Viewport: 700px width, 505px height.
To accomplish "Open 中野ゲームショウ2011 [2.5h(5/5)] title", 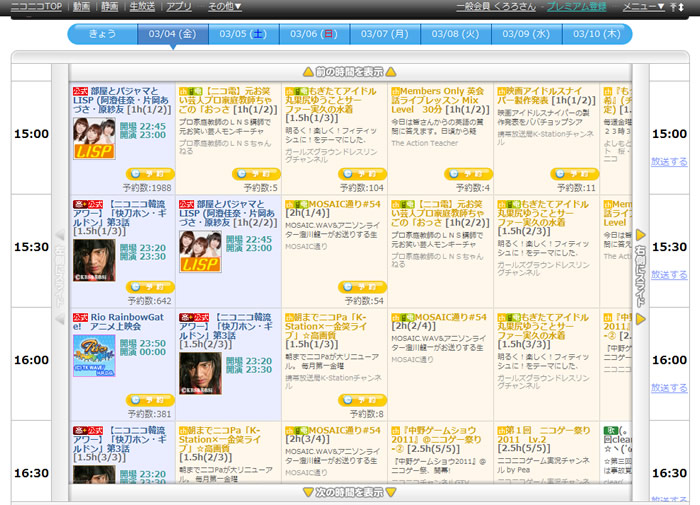I will (437, 439).
